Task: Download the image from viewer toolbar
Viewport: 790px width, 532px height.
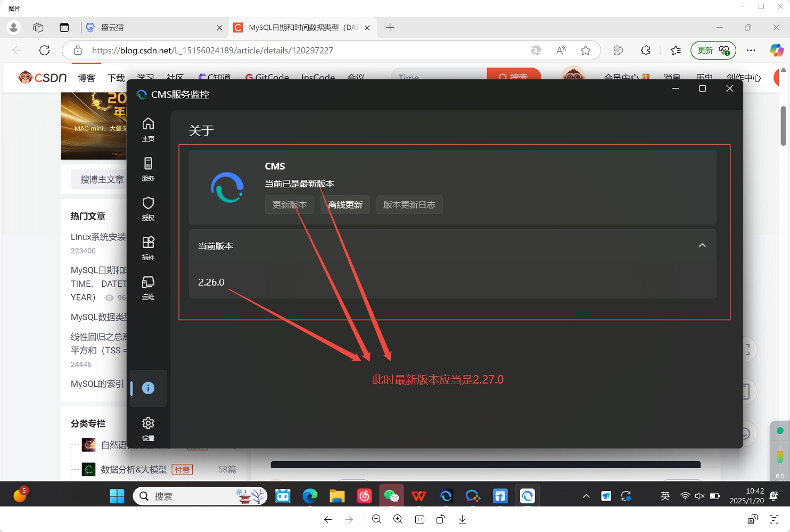Action: (x=462, y=519)
